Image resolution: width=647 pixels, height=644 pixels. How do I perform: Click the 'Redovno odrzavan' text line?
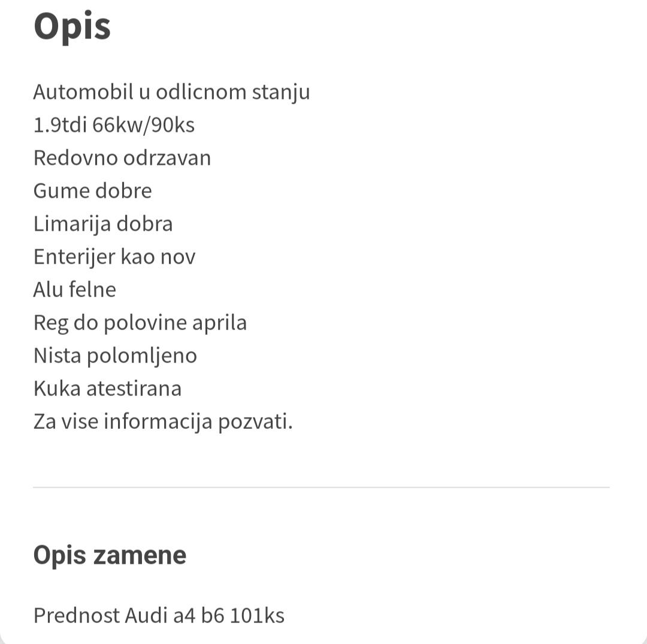click(122, 158)
